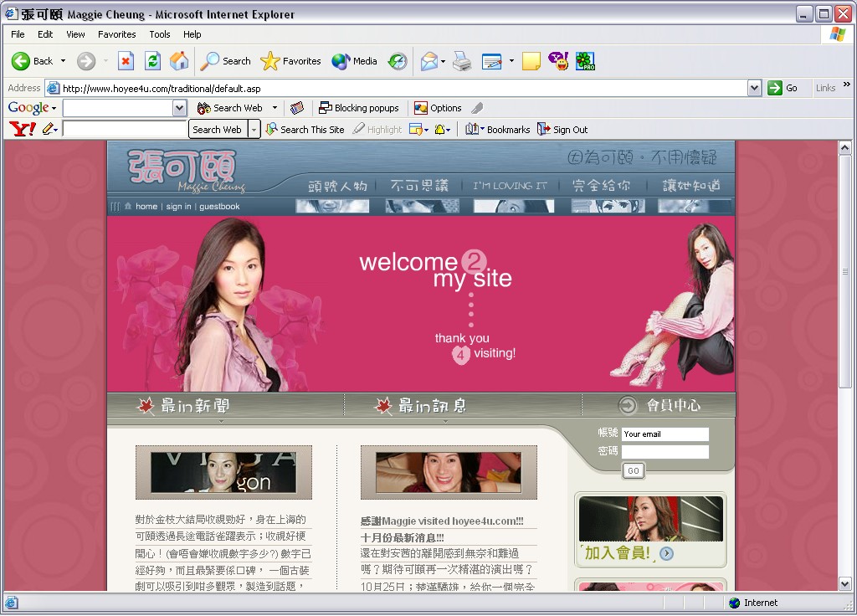857x616 pixels.
Task: Click the Yahoo toolbar search input
Action: [x=125, y=130]
